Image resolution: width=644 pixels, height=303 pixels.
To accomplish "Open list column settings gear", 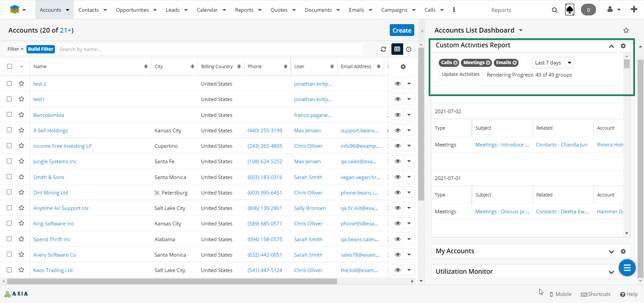I will coord(403,67).
